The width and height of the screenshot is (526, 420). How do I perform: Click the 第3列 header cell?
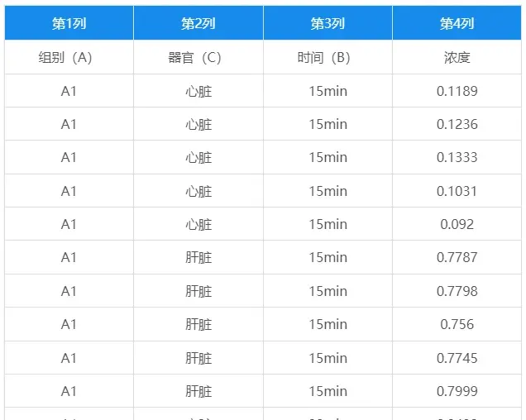pos(328,24)
